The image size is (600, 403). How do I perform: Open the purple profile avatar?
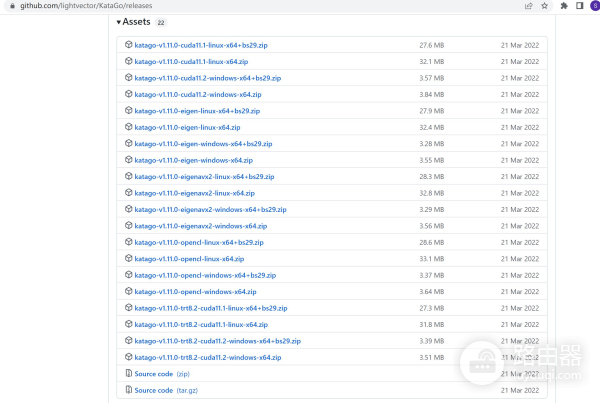point(594,5)
